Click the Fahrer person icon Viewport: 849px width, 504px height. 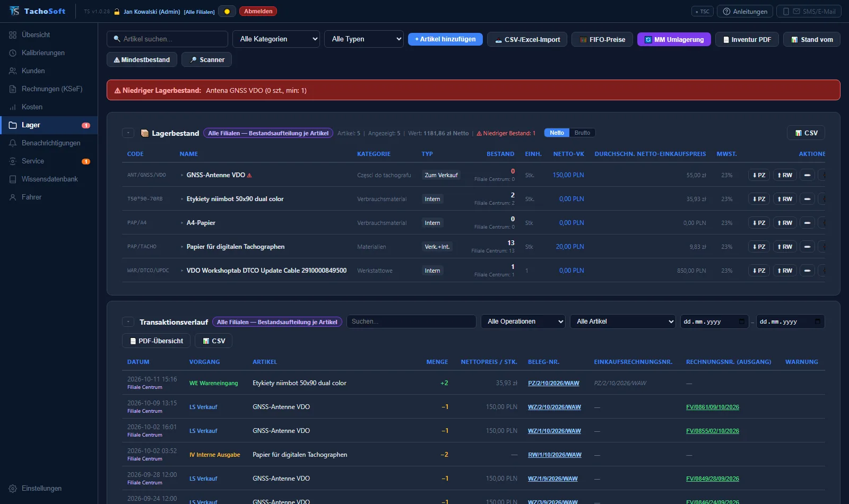click(13, 197)
